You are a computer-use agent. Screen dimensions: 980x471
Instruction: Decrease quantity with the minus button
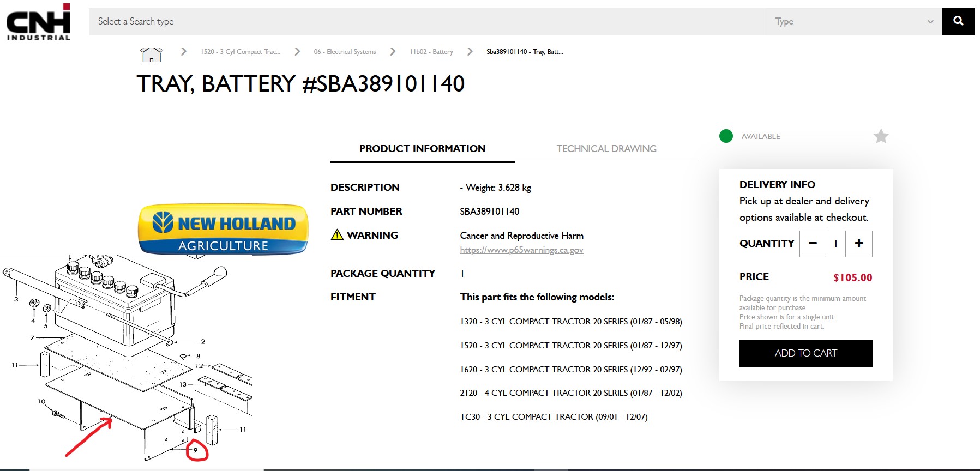(813, 244)
